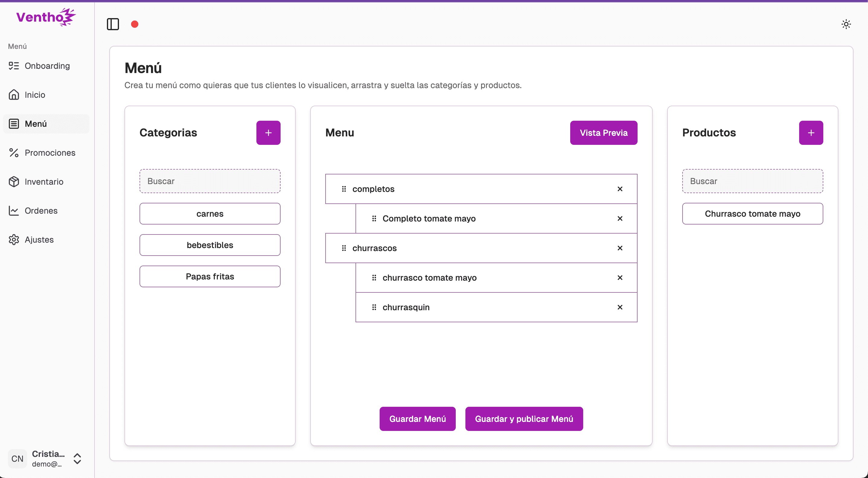This screenshot has width=868, height=478.
Task: Go to Inventario in sidebar
Action: point(44,182)
